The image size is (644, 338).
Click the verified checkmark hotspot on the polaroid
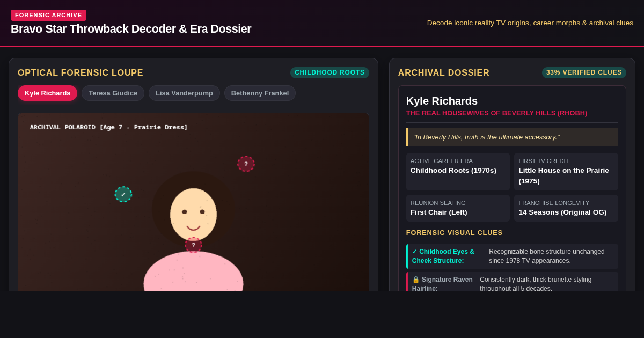pos(123,194)
